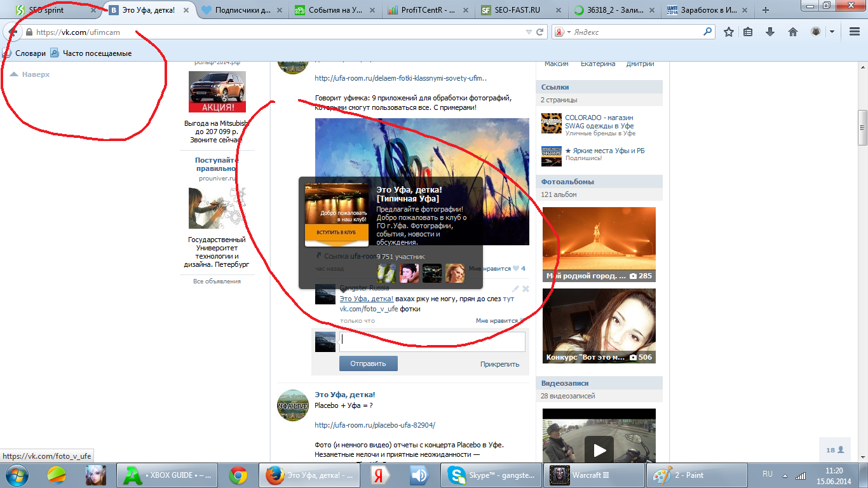
Task: Show bookmarks list icon in toolbar
Action: [749, 32]
